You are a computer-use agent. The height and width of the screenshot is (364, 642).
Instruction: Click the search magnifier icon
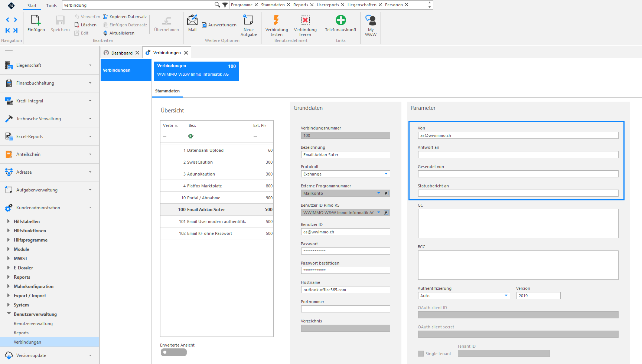pos(217,5)
